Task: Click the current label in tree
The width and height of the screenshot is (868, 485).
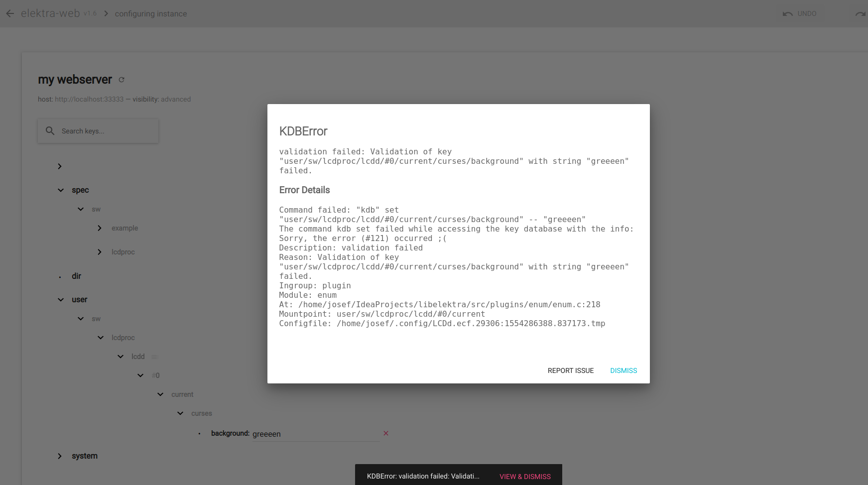Action: coord(182,394)
